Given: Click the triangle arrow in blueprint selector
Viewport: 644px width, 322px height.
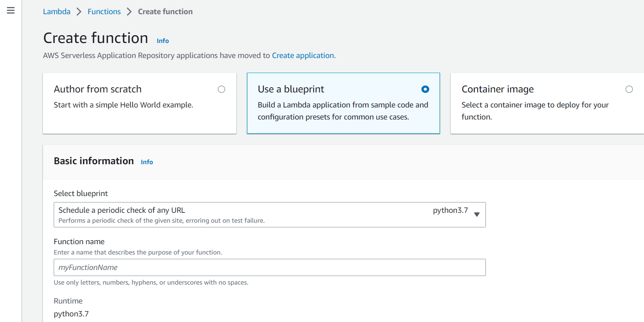Looking at the screenshot, I should (476, 215).
